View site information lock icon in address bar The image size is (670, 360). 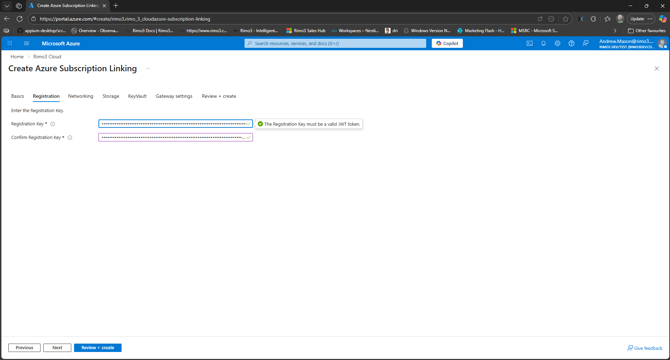point(33,19)
